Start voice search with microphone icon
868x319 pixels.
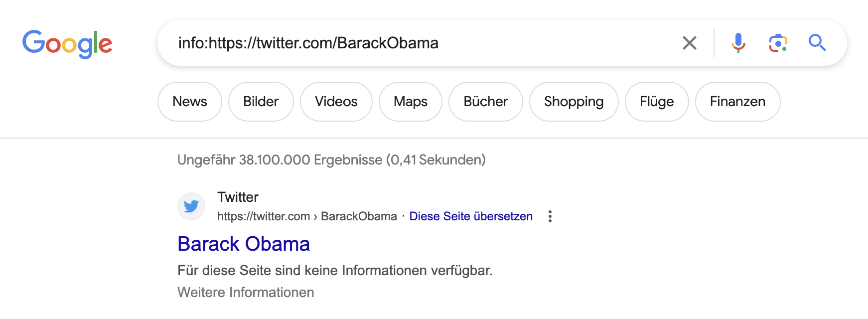(738, 43)
